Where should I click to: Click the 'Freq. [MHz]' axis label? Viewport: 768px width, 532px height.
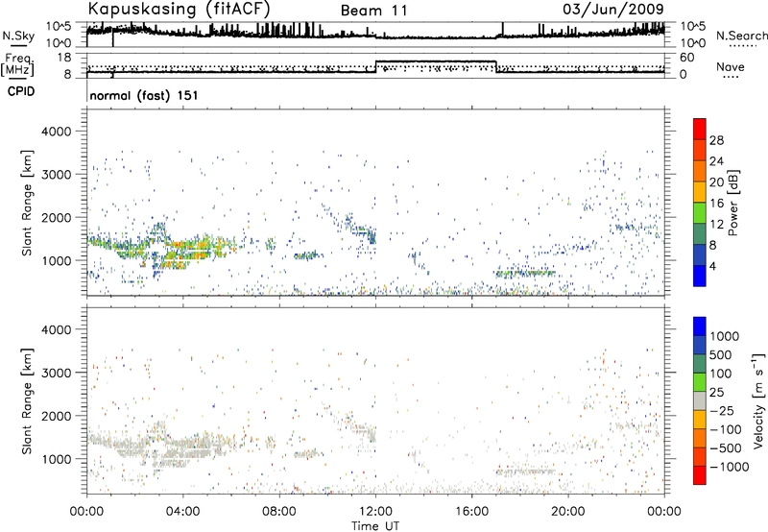(x=17, y=65)
